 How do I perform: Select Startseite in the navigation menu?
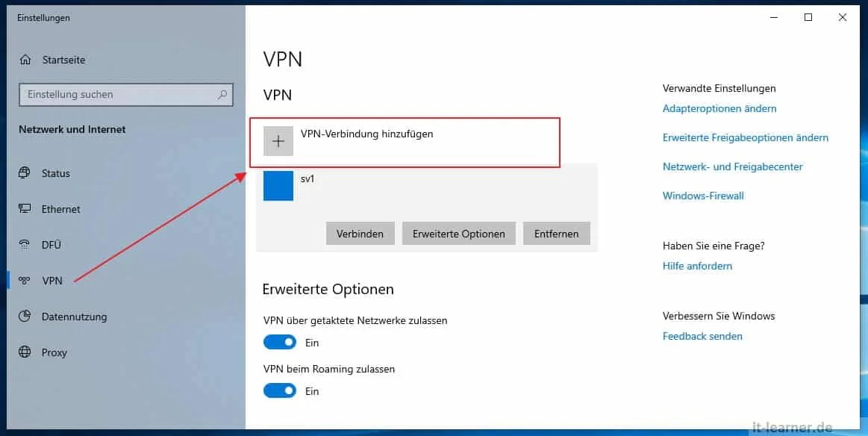click(63, 60)
